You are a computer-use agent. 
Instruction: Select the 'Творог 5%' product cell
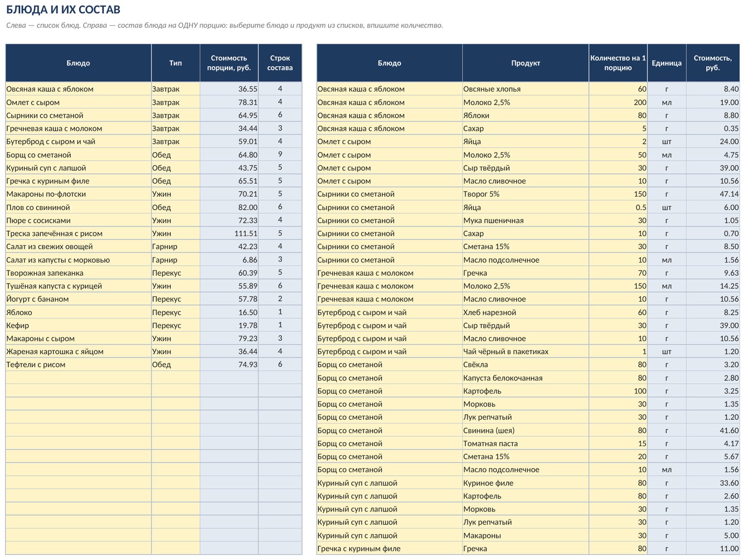(525, 194)
